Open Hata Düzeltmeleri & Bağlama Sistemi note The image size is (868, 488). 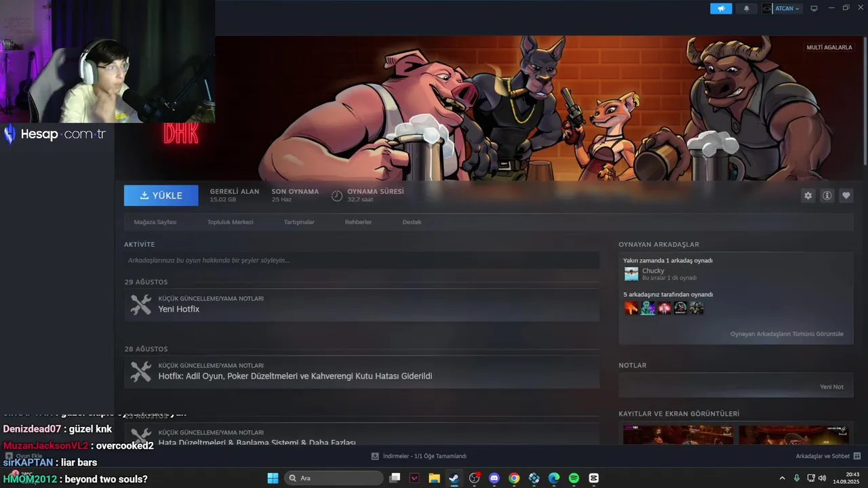click(x=361, y=435)
